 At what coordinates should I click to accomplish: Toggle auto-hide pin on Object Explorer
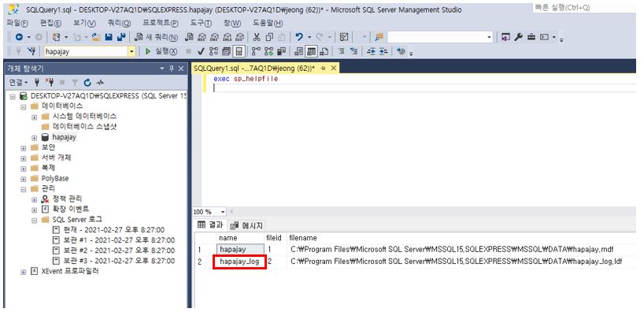click(x=172, y=69)
